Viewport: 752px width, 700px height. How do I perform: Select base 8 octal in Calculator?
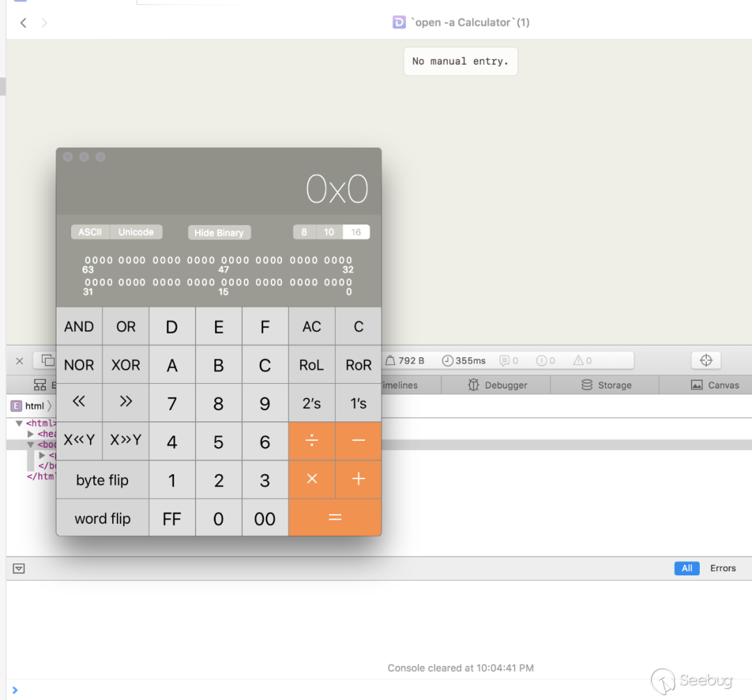point(304,232)
